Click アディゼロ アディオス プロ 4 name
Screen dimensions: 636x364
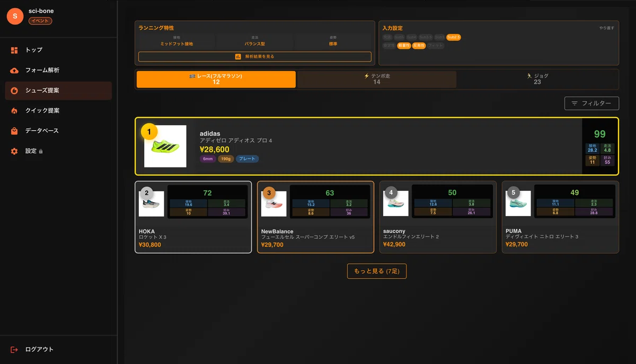point(236,141)
